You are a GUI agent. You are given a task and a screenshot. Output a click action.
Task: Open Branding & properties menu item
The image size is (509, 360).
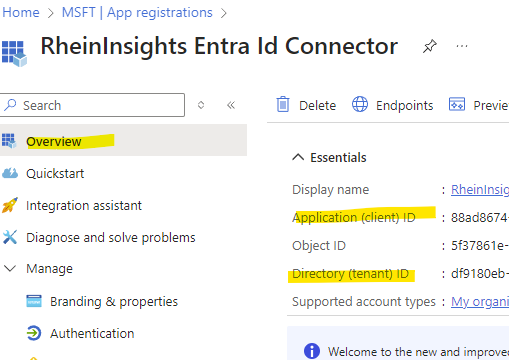[x=114, y=302]
